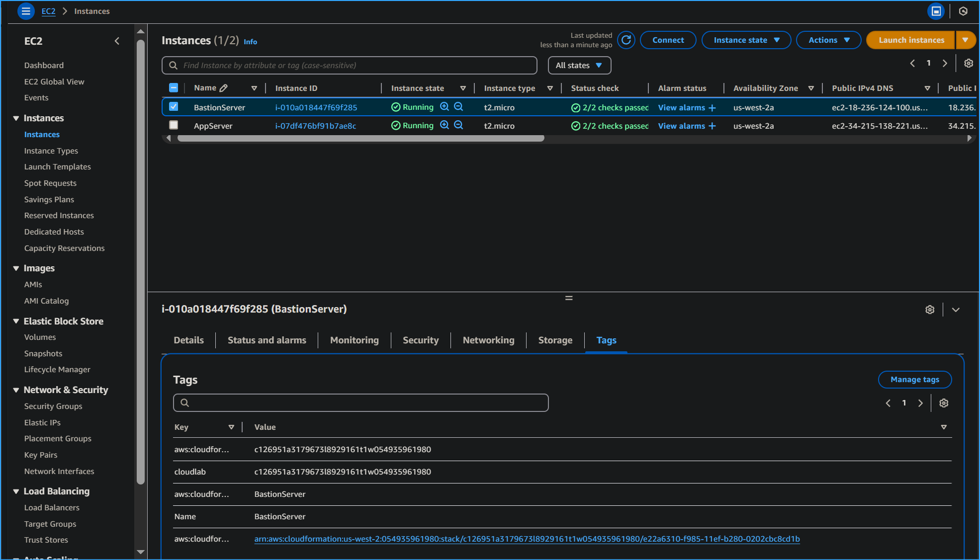Image resolution: width=980 pixels, height=560 pixels.
Task: Switch to the Networking tab
Action: tap(488, 340)
